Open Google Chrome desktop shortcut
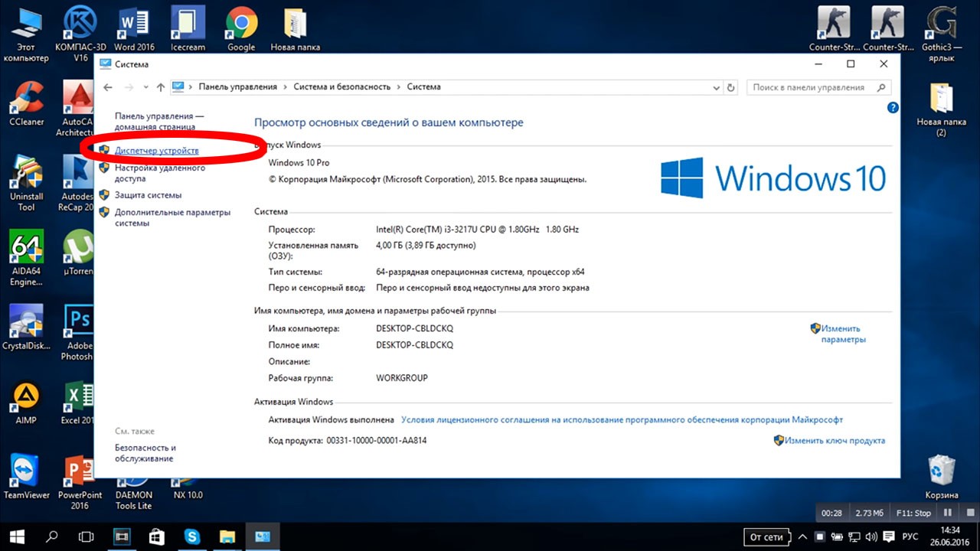 coord(241,29)
